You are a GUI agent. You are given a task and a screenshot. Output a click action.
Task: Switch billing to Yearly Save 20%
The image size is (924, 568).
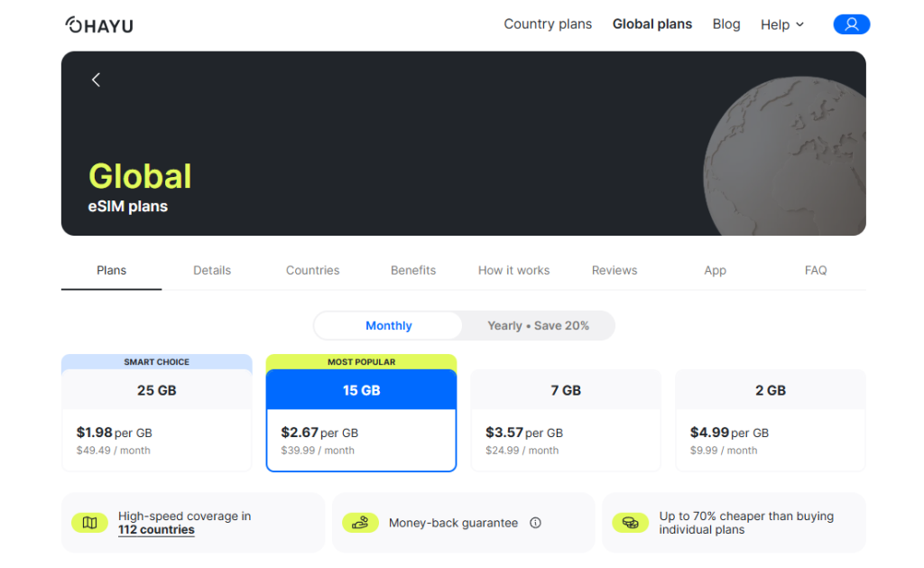point(538,326)
